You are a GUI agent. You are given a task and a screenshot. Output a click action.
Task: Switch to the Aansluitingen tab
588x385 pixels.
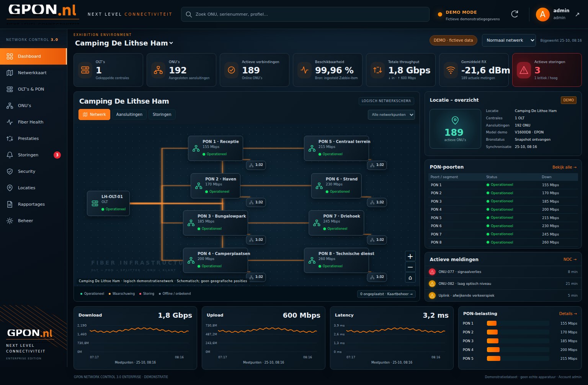point(129,115)
